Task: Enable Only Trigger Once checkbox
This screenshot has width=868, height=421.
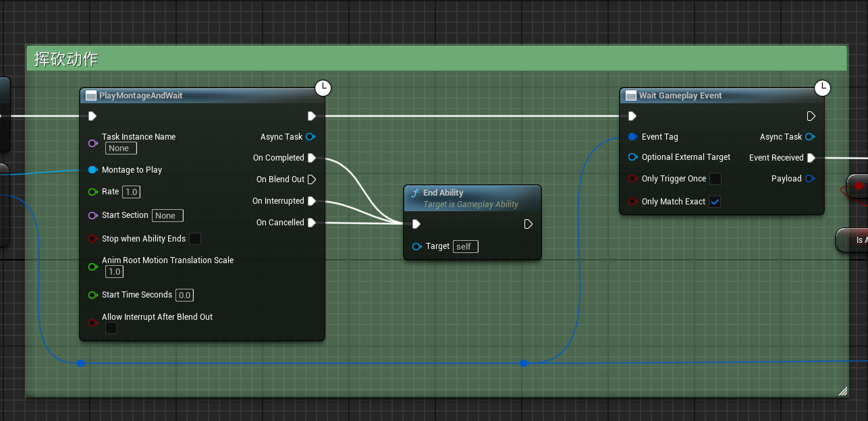Action: (x=715, y=179)
